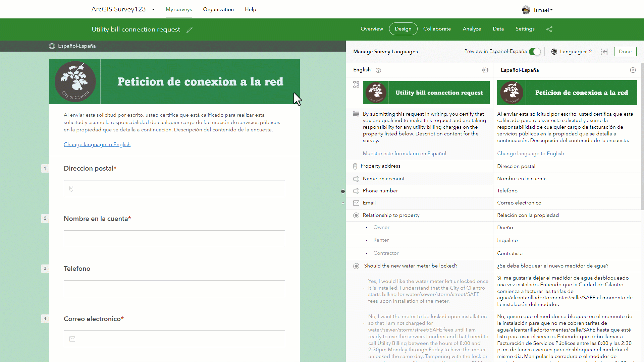Image resolution: width=644 pixels, height=362 pixels.
Task: Toggle Preview in Español-España switch
Action: [x=535, y=52]
